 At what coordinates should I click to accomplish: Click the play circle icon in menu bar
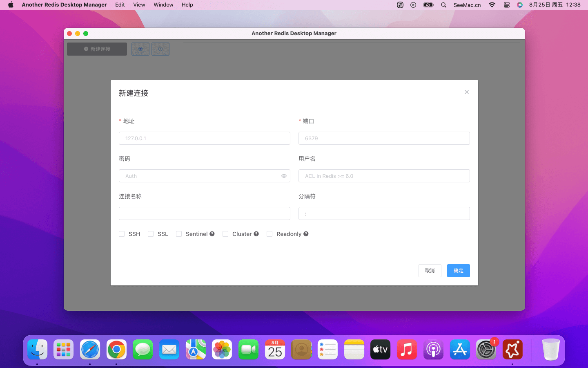(x=413, y=5)
